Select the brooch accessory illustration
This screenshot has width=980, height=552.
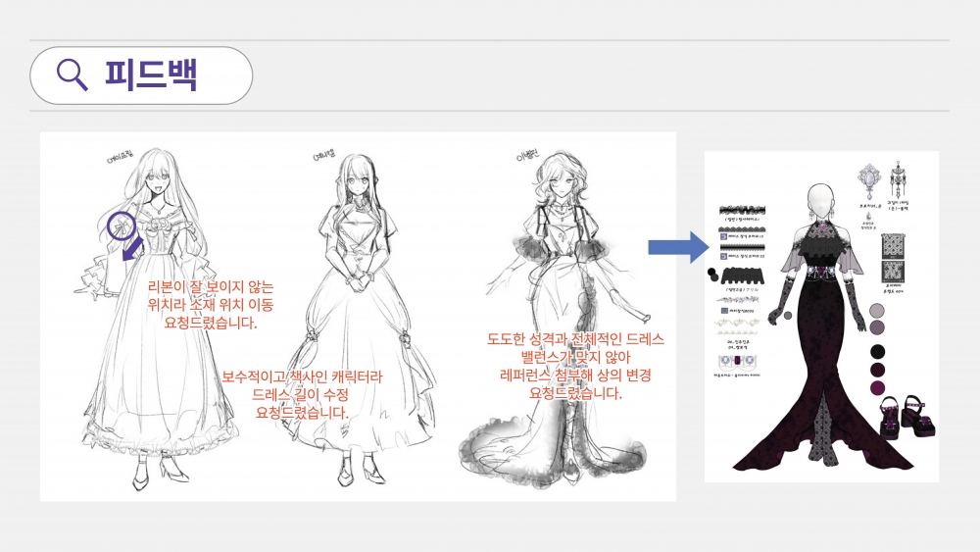click(x=867, y=180)
